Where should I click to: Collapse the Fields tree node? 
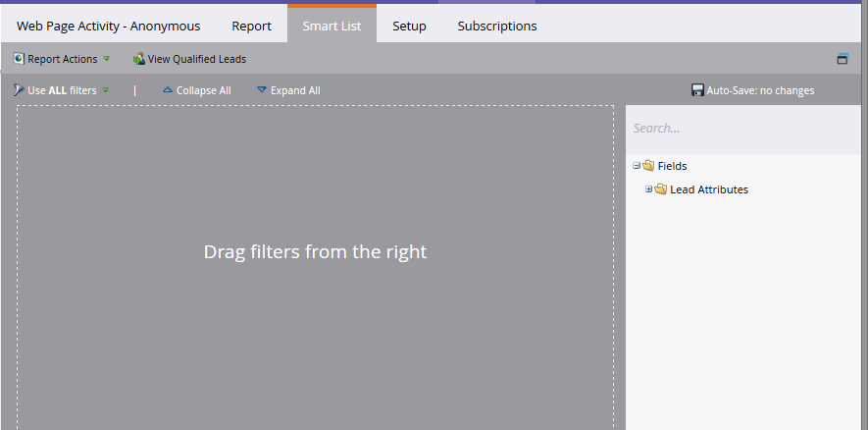[637, 166]
